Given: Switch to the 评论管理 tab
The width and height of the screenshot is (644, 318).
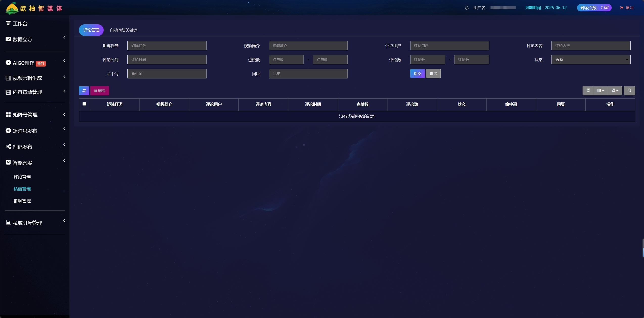Looking at the screenshot, I should 91,30.
